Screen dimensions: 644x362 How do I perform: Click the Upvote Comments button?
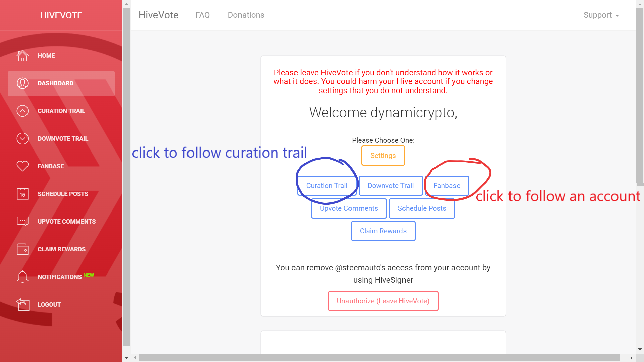click(349, 208)
